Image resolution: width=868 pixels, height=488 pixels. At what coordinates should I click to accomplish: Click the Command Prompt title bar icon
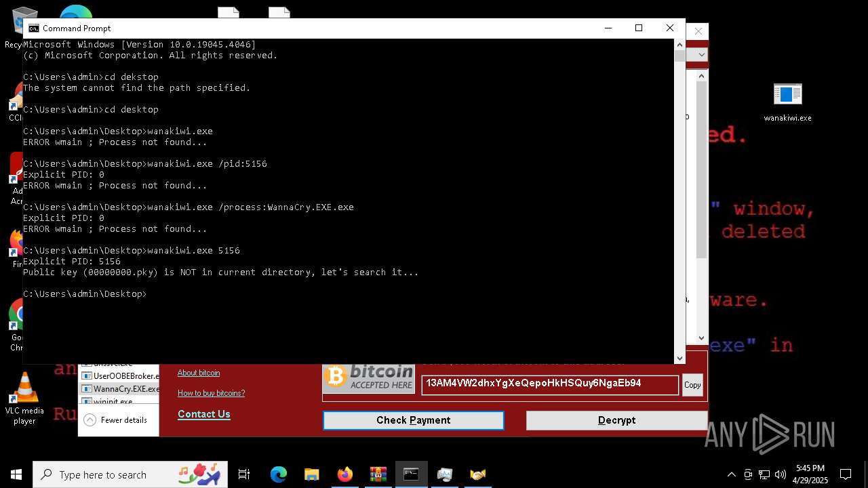pyautogui.click(x=33, y=28)
